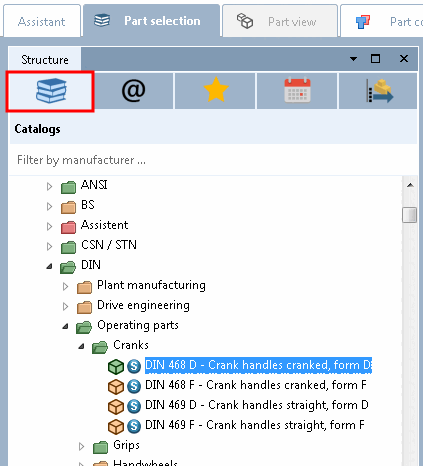Click the orange cube icon for DIN 468 F
Image resolution: width=423 pixels, height=466 pixels.
pos(116,387)
